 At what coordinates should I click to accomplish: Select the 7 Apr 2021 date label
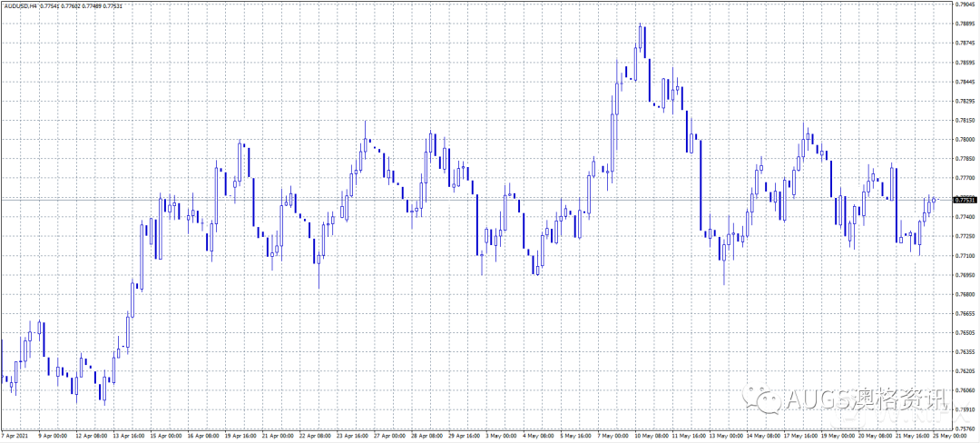click(x=16, y=435)
